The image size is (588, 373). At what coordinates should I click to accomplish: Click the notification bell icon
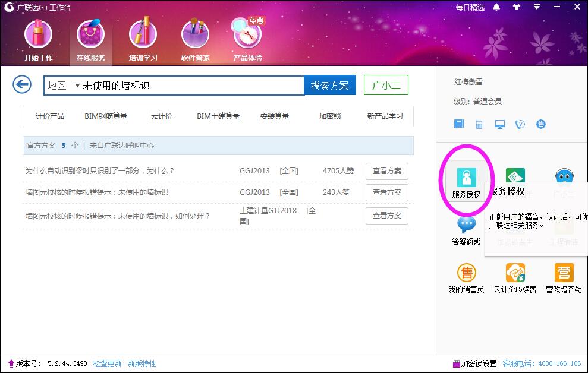pos(496,7)
